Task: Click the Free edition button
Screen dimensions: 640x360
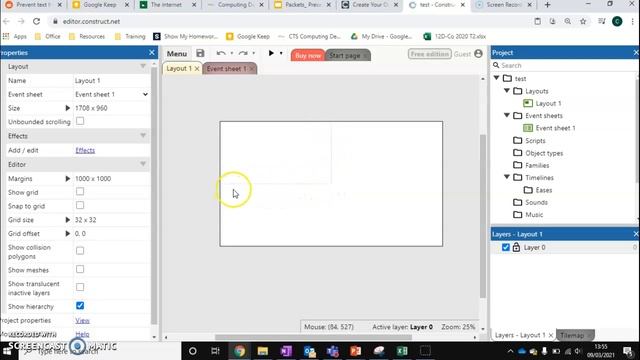Action: tap(430, 54)
